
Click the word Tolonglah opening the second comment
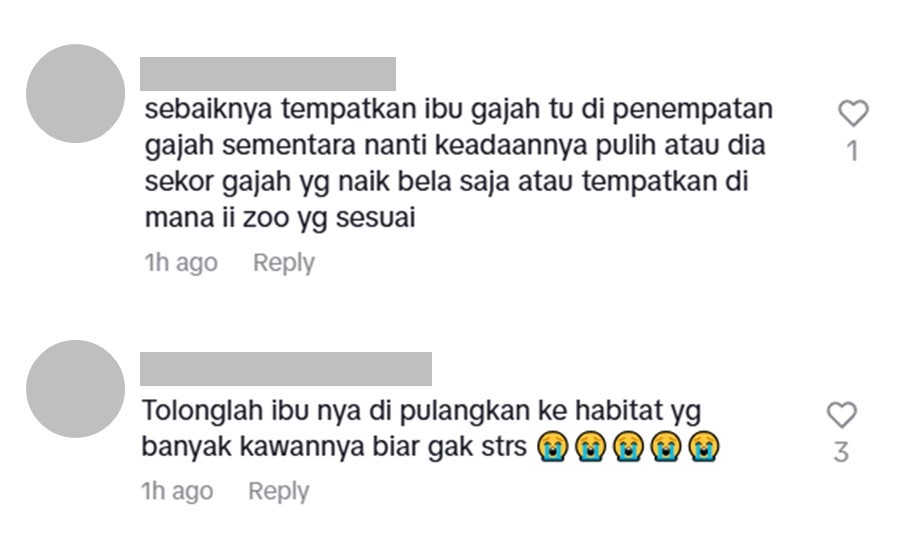[x=202, y=412]
